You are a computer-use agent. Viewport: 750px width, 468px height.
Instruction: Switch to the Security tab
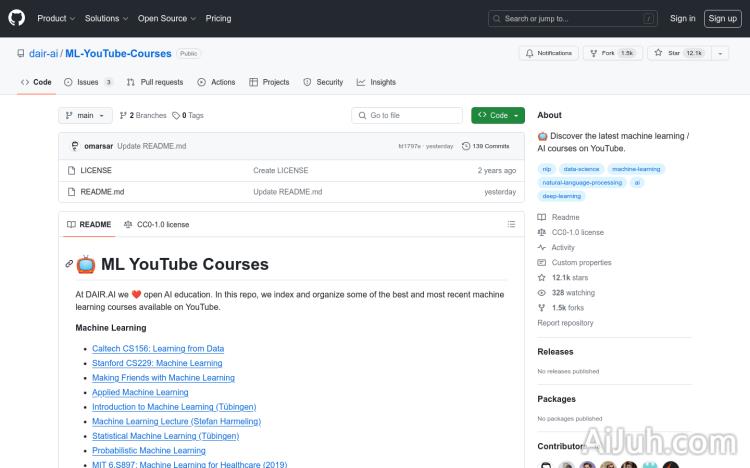[323, 82]
